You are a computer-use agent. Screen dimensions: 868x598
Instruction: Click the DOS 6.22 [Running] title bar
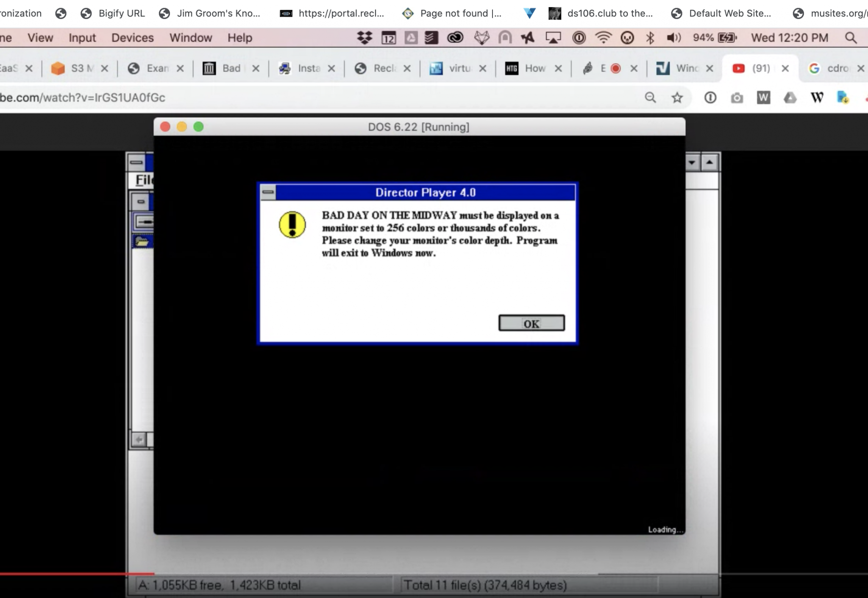point(419,127)
